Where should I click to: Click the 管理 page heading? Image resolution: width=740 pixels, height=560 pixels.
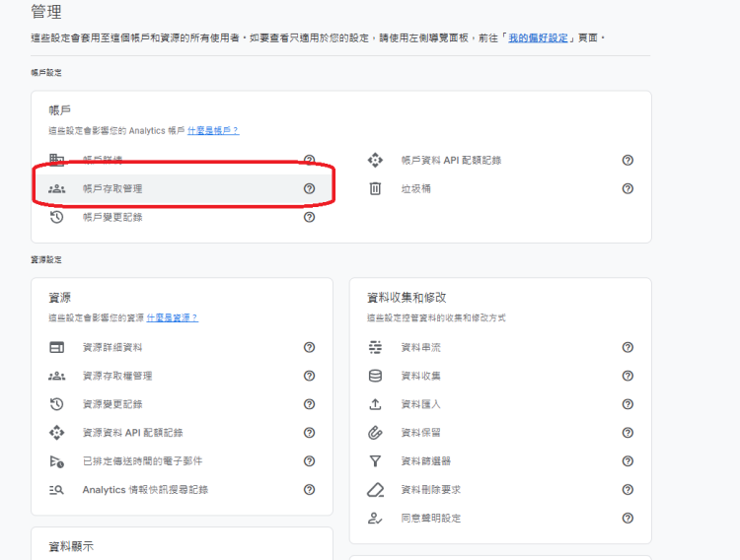coord(46,11)
